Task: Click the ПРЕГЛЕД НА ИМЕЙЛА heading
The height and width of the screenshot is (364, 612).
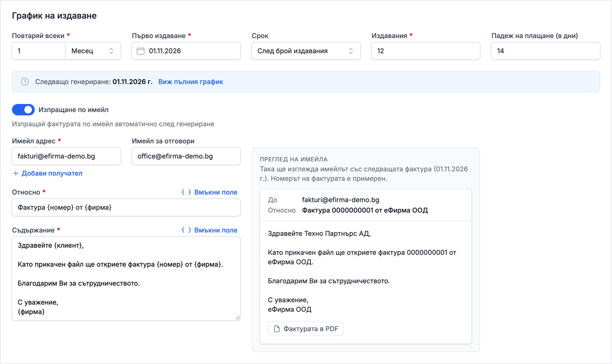Action: point(293,159)
